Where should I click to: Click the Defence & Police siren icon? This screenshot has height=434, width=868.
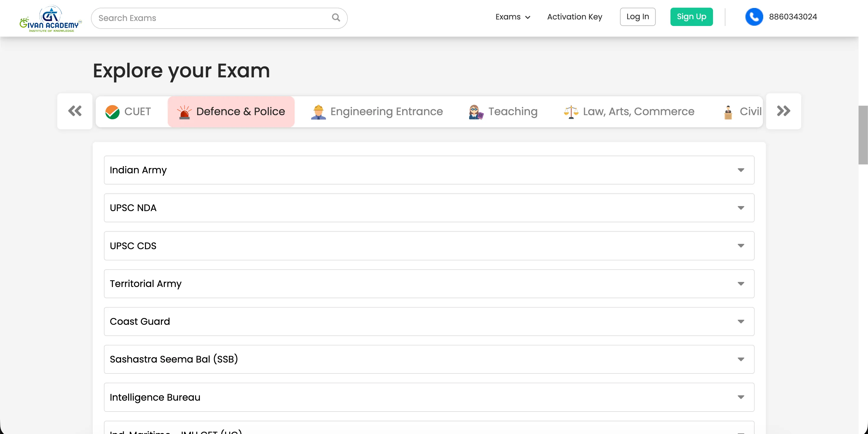[x=184, y=112]
